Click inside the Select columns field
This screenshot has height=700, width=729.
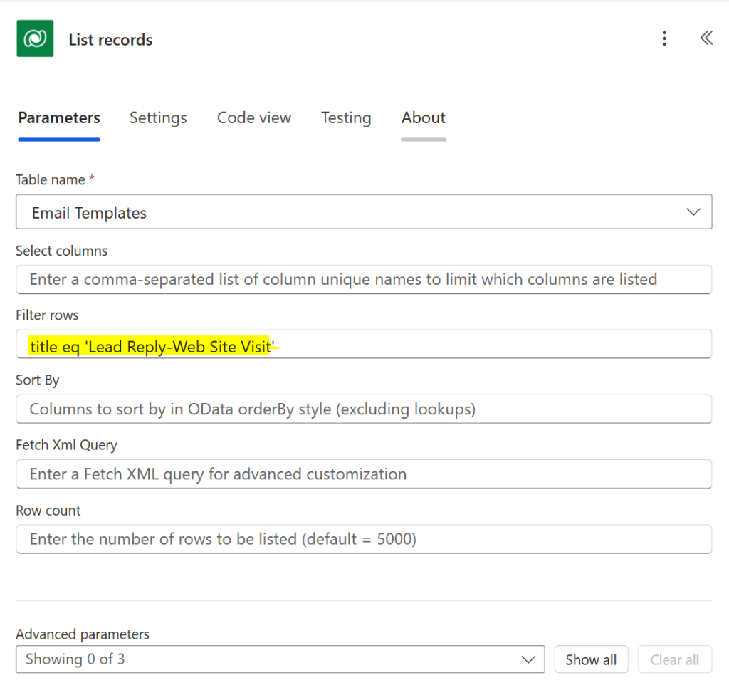coord(364,279)
